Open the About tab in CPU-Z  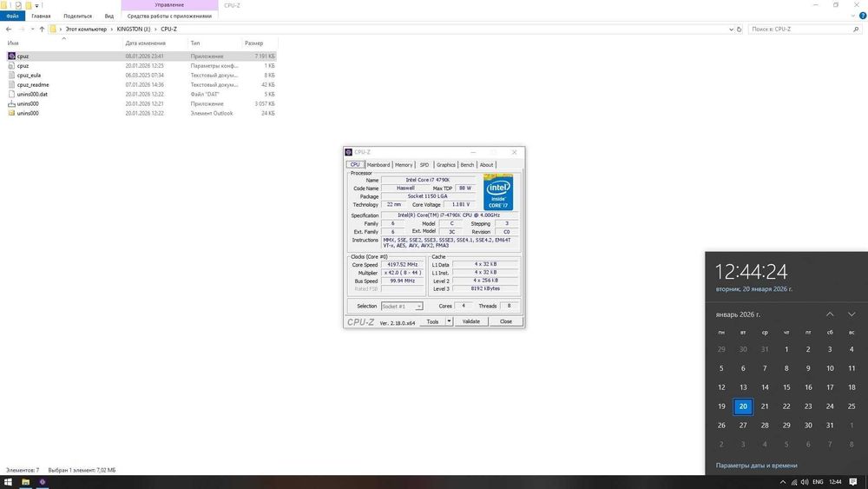(x=486, y=164)
